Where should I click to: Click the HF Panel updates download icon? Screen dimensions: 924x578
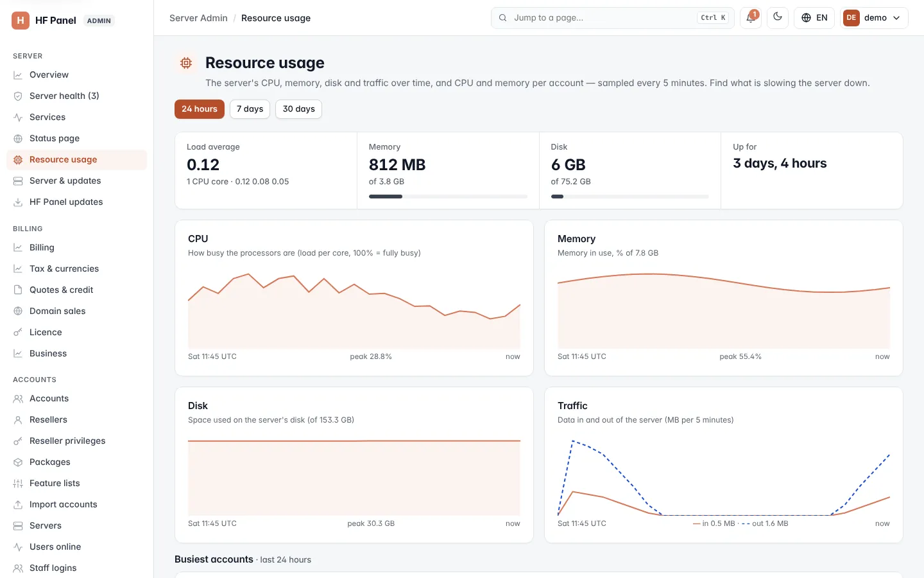coord(18,202)
